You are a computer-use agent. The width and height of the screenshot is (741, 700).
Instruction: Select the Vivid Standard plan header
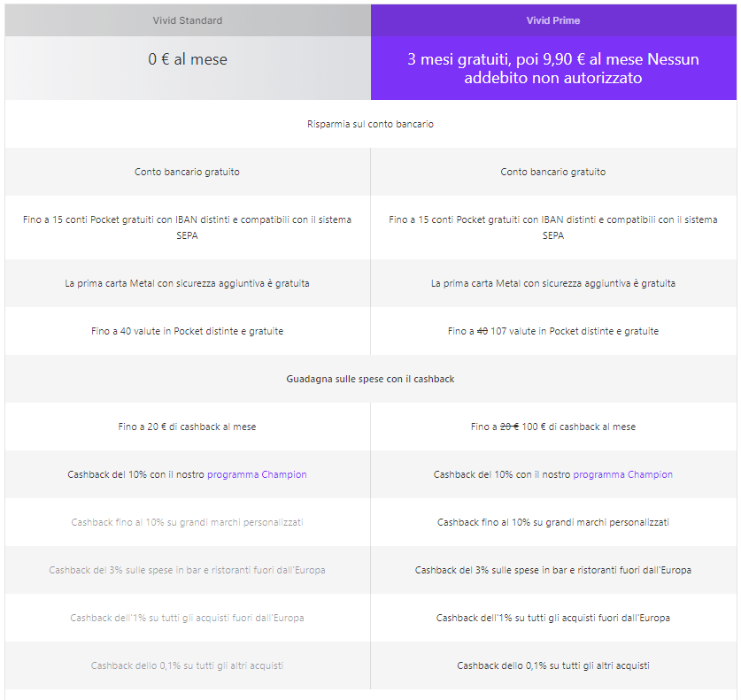click(x=187, y=20)
